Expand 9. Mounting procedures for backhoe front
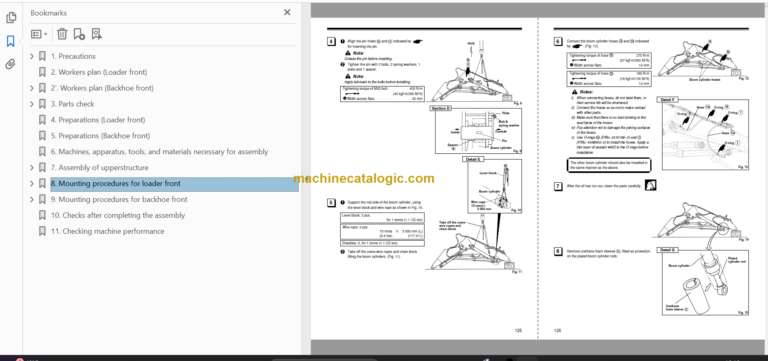This screenshot has height=361, width=768. click(x=32, y=199)
